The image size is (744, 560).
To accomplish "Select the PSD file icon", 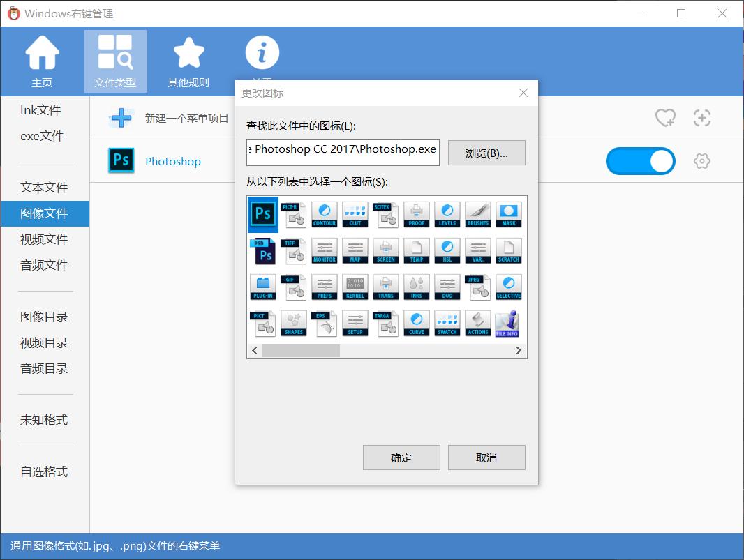I will (263, 251).
